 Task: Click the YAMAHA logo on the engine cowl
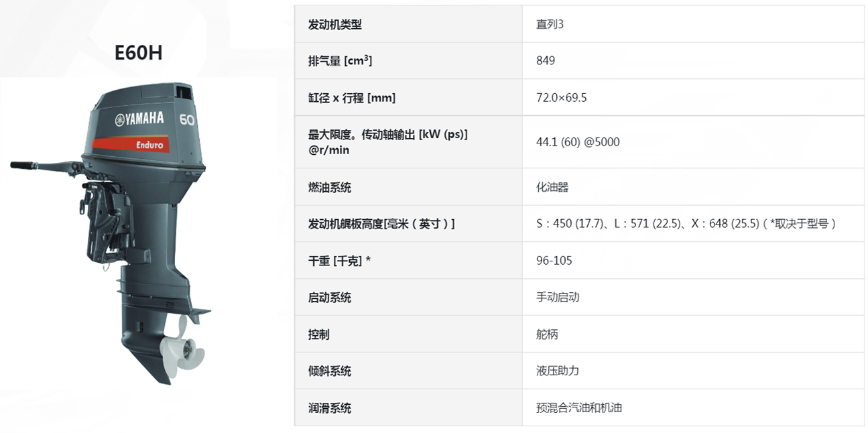click(x=139, y=119)
